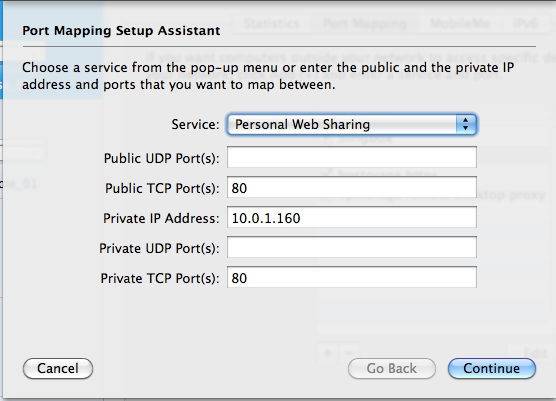This screenshot has height=401, width=556.
Task: Switch to the dimmed IPv6 tab
Action: coord(526,24)
